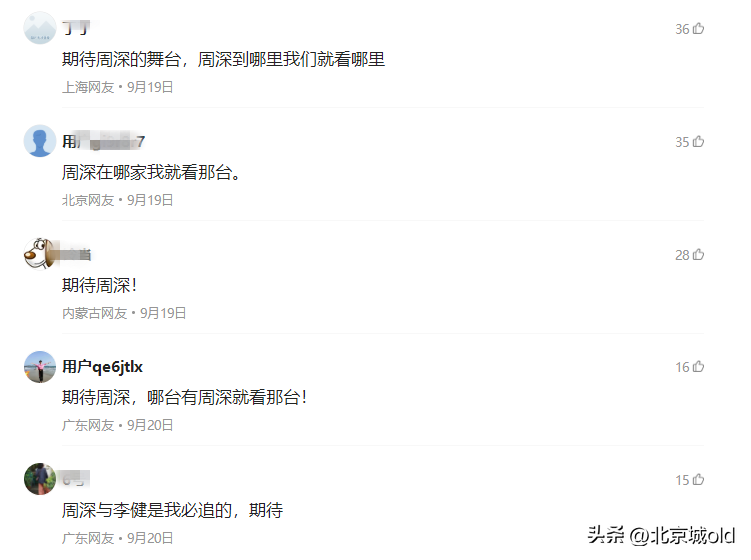The width and height of the screenshot is (751, 560).
Task: Click the 头条 @北京城old watermark
Action: (x=661, y=535)
